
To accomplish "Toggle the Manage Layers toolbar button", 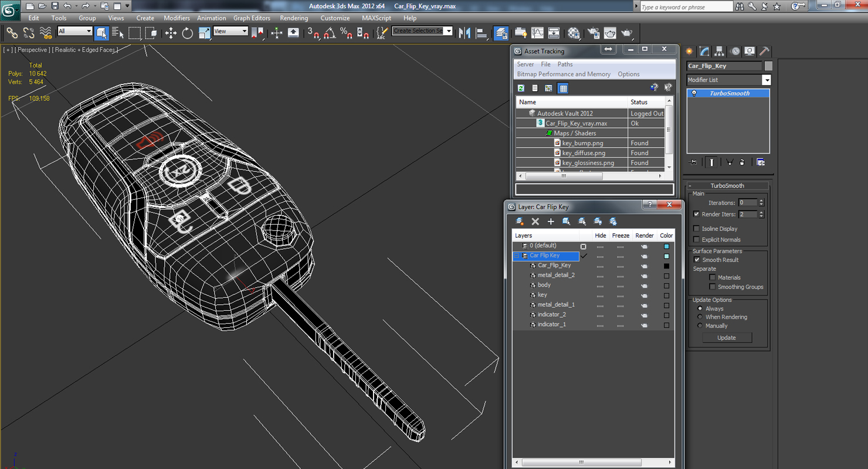I will click(501, 33).
